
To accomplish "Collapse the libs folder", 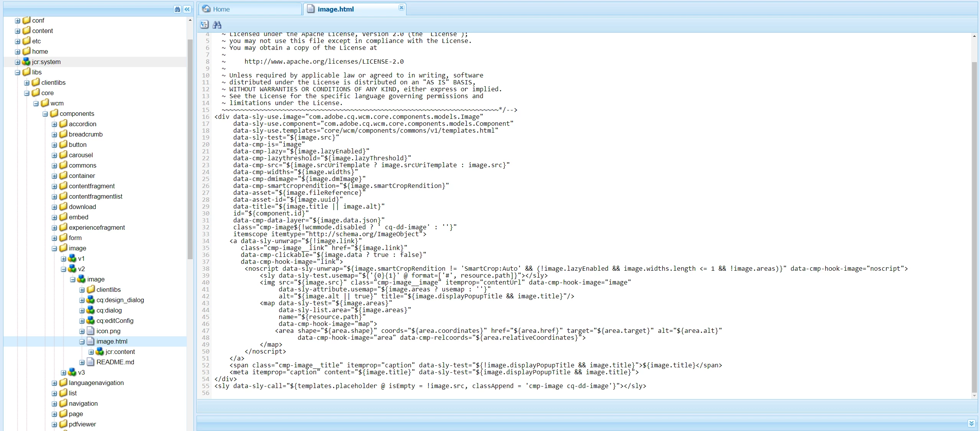I will (x=18, y=72).
